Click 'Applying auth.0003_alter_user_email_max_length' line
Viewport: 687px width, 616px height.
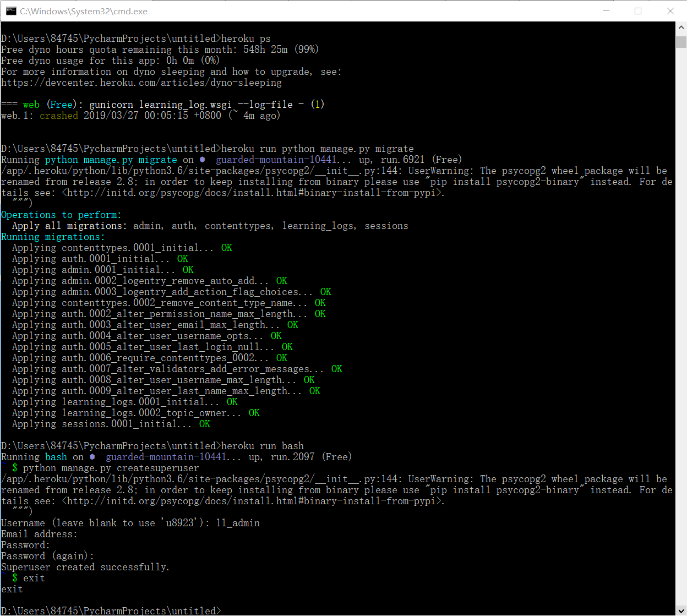pyautogui.click(x=155, y=325)
